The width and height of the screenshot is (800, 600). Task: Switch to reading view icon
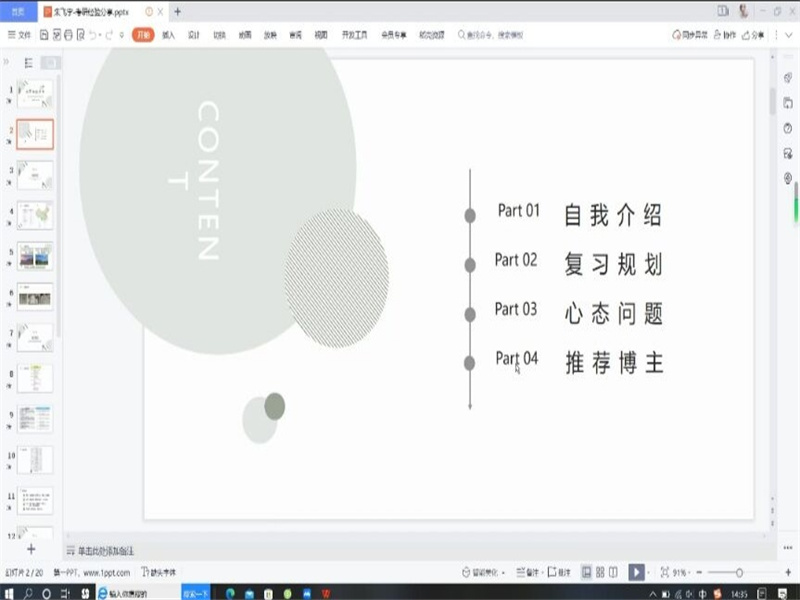613,572
